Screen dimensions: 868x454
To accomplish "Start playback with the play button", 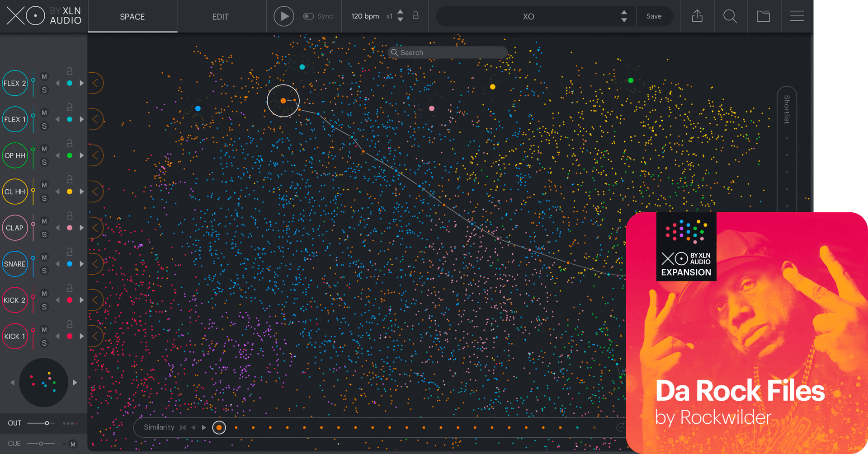I will pyautogui.click(x=284, y=16).
